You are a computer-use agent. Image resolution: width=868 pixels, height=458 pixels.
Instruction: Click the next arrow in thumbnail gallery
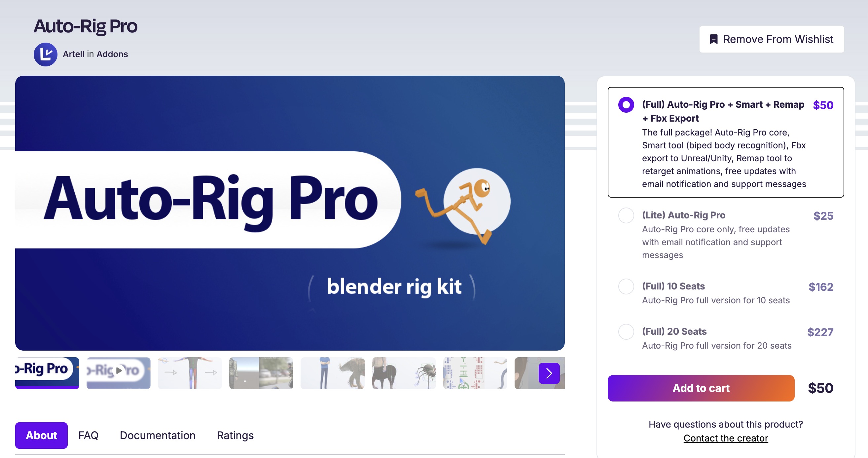click(x=549, y=373)
